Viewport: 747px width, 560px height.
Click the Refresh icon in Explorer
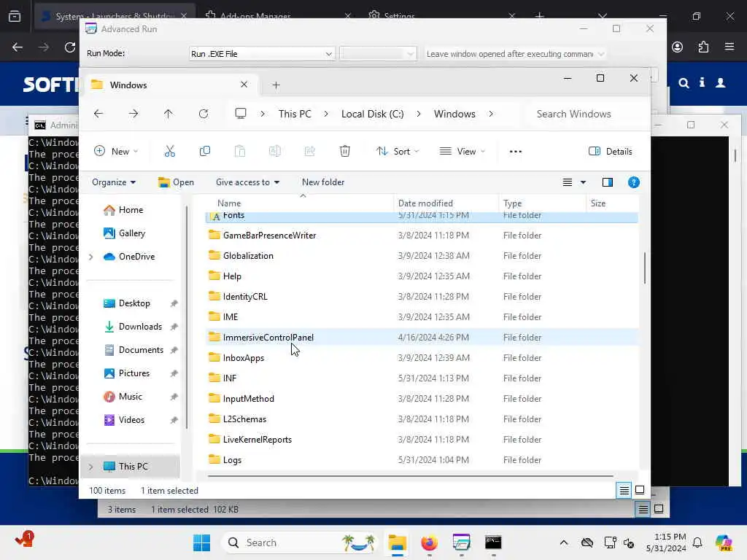pos(204,114)
